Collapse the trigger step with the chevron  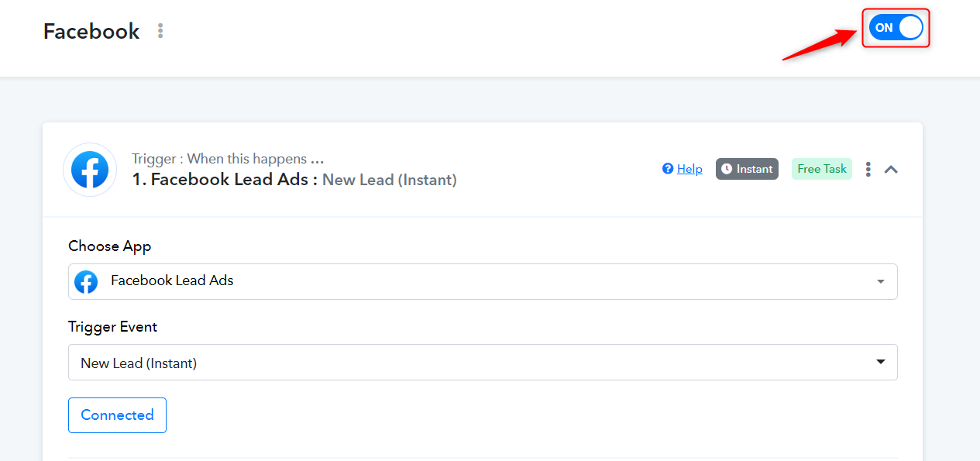click(x=891, y=169)
